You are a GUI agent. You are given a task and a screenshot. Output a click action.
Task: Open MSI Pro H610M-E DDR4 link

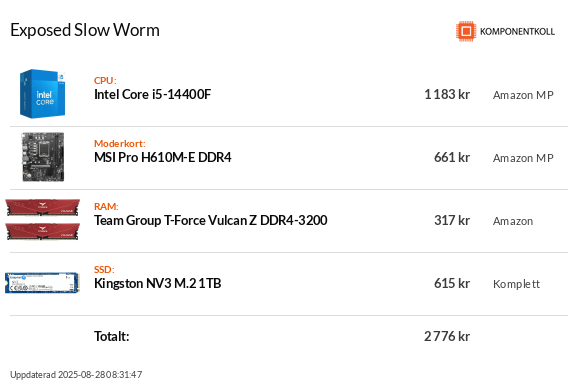pos(163,158)
